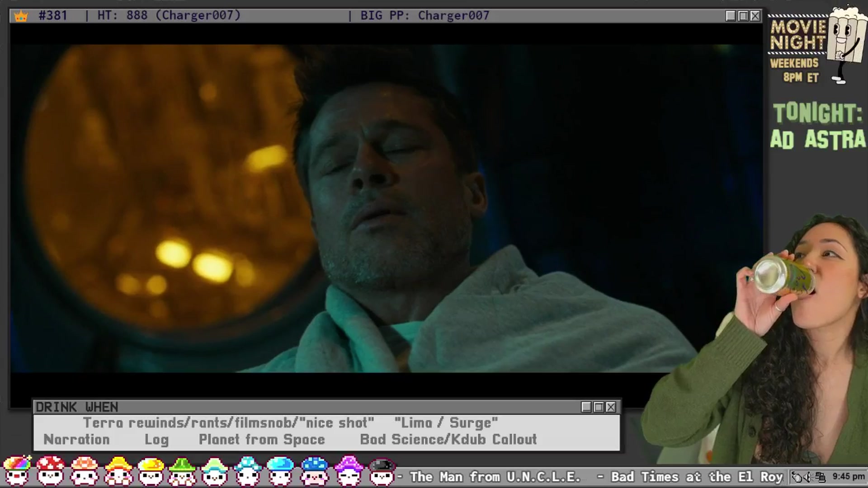Screen dimensions: 868x488
Task: Click the Ad Astra movie video frame
Action: [x=387, y=208]
